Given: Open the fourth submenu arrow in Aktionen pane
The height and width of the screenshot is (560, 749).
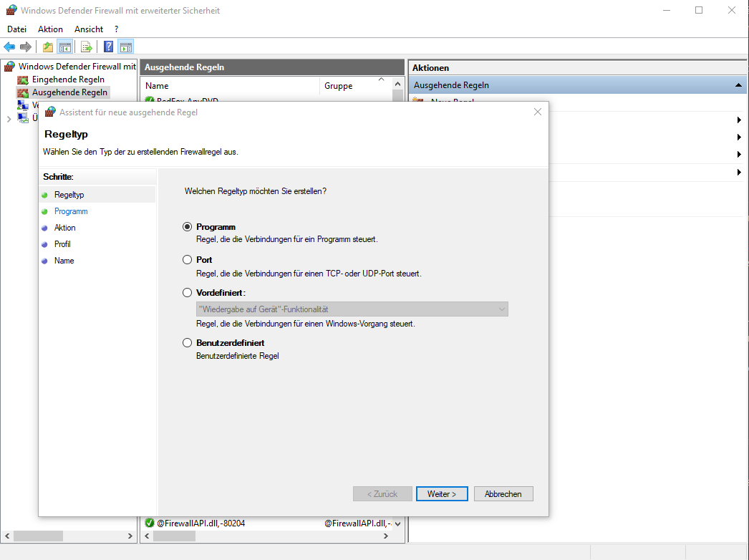Looking at the screenshot, I should (739, 172).
